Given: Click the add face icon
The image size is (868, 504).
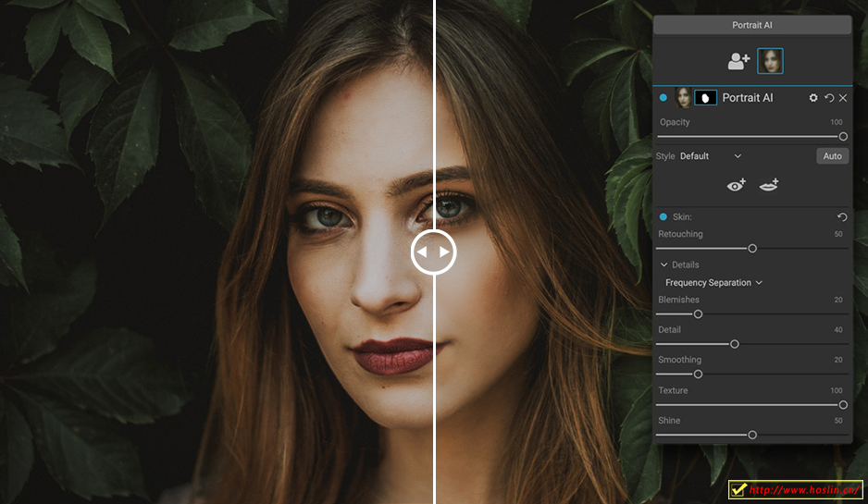Looking at the screenshot, I should point(738,61).
